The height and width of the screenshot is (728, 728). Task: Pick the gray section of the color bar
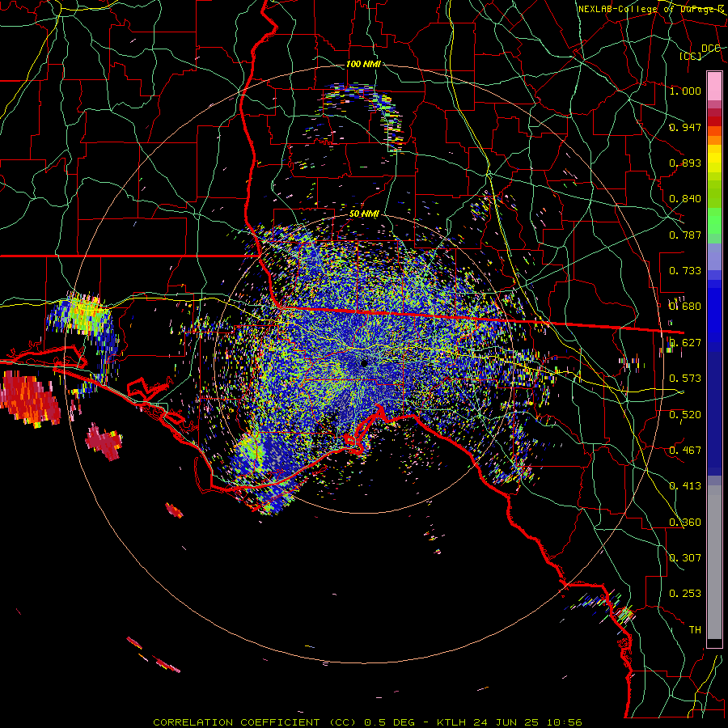[x=714, y=562]
